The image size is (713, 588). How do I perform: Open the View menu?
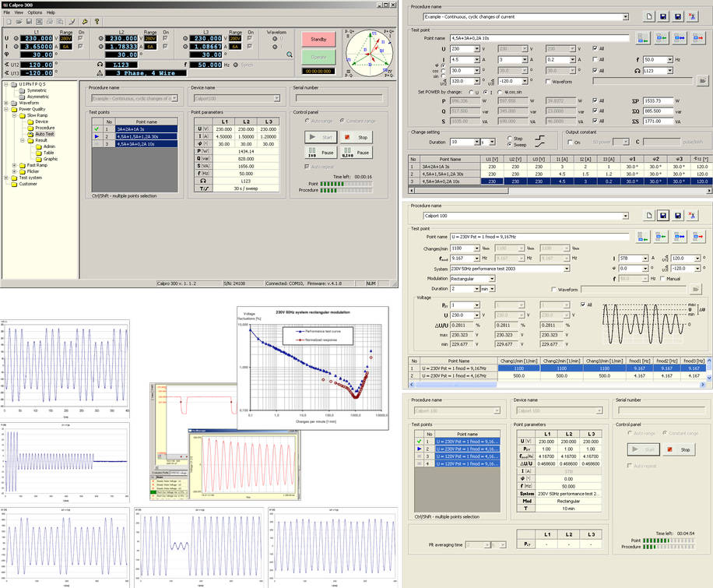pos(19,12)
